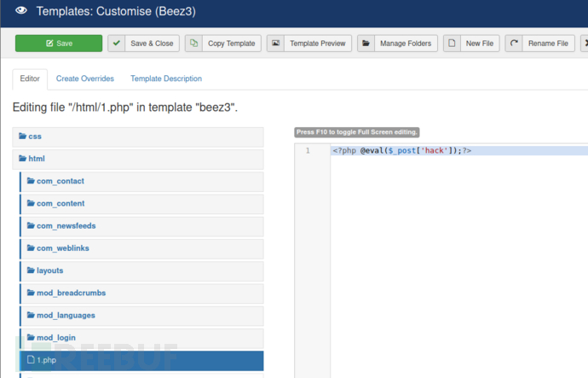Screen dimensions: 588x378
Task: Click the eye icon beside Templates title
Action: coord(20,11)
